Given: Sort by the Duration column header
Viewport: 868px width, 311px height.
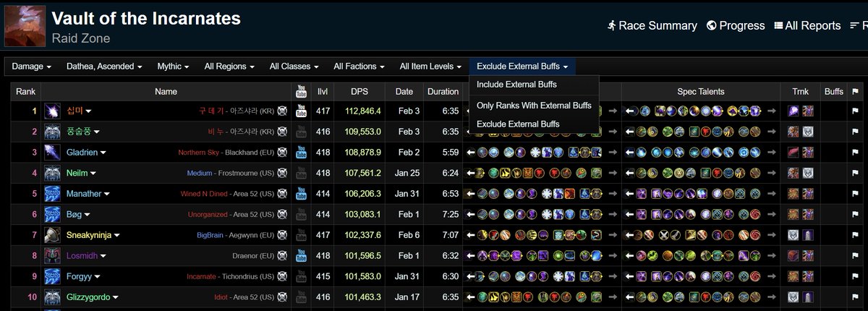Looking at the screenshot, I should [x=443, y=92].
